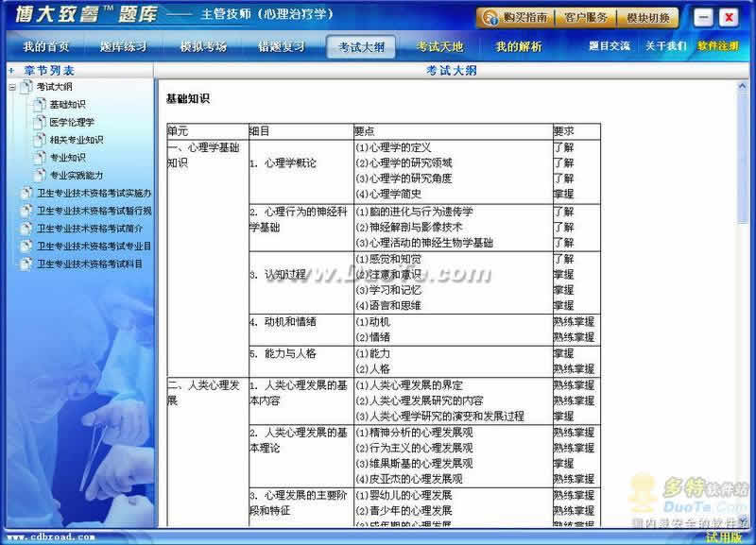Click icon beside 卫生专业技术资格考试专业目
756x545 pixels.
tap(26, 247)
